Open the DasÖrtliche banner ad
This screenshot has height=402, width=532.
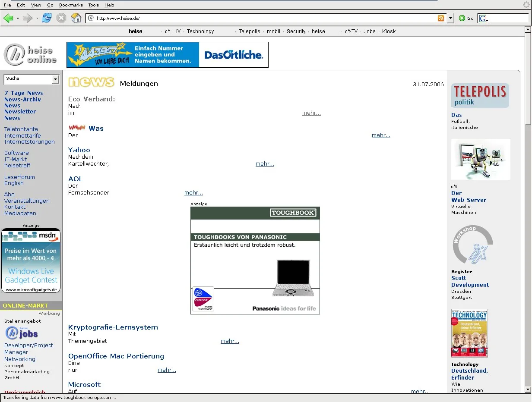click(168, 55)
